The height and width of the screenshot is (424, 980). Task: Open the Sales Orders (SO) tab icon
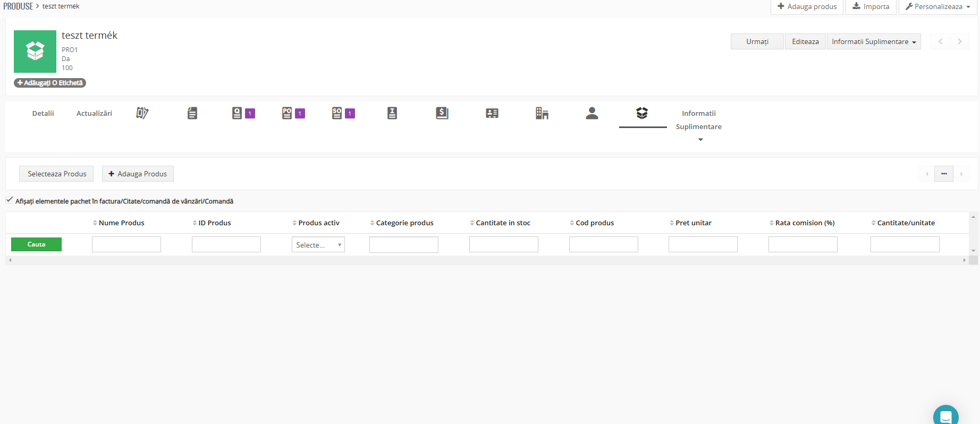pyautogui.click(x=337, y=113)
